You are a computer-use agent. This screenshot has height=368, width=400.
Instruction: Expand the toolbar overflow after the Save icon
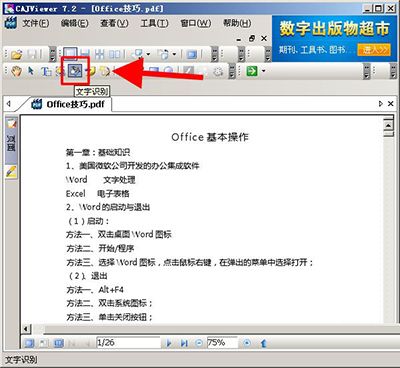[x=52, y=54]
